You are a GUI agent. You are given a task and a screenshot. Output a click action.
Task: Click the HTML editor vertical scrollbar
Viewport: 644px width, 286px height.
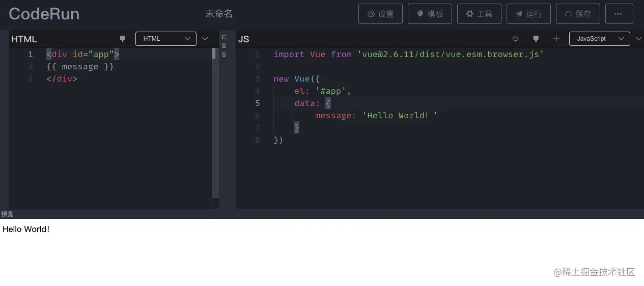(215, 122)
